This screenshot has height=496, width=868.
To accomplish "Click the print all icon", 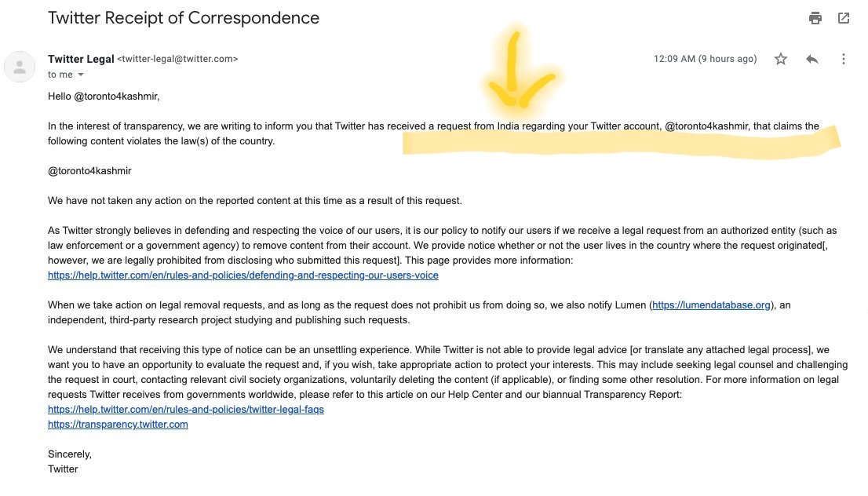I will (x=815, y=18).
